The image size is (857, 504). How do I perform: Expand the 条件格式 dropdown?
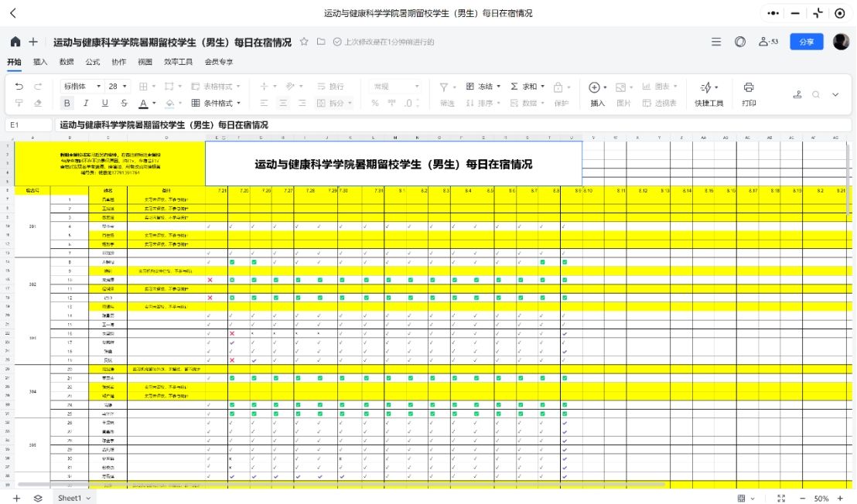point(217,103)
